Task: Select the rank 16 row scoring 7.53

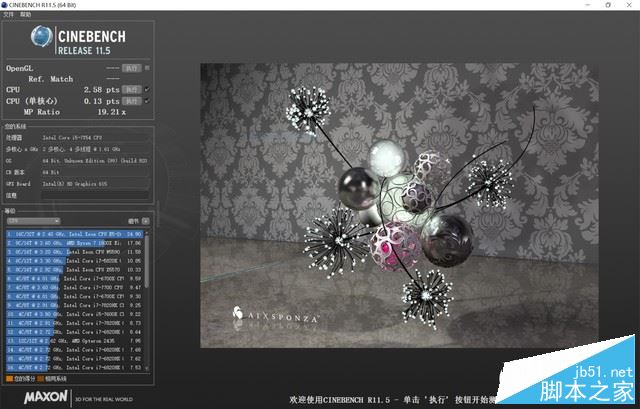Action: point(74,367)
